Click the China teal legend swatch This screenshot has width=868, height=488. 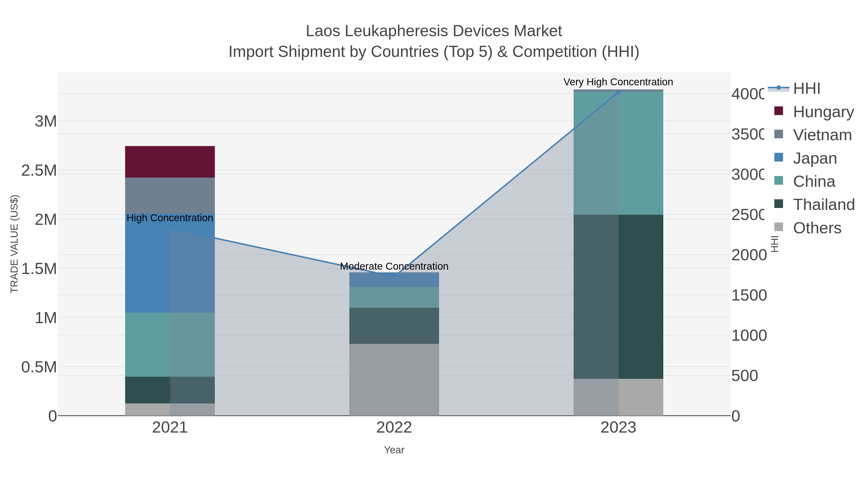point(779,180)
